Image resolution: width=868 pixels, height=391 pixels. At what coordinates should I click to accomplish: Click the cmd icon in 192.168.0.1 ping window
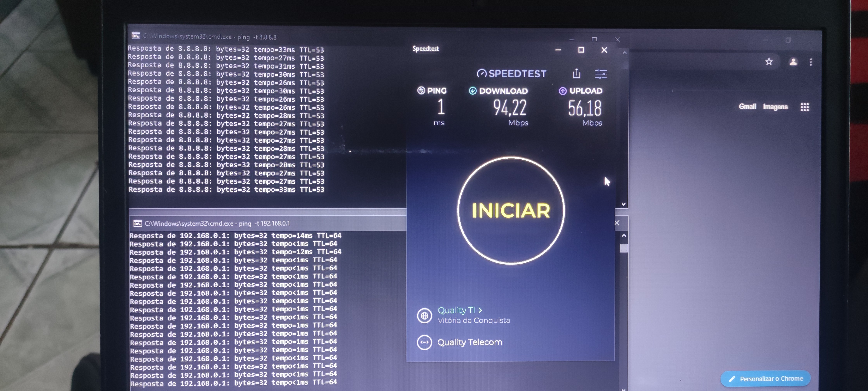(138, 223)
